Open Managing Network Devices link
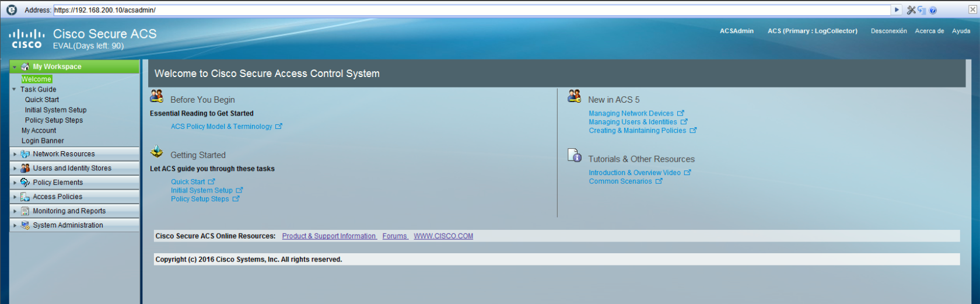 point(631,113)
